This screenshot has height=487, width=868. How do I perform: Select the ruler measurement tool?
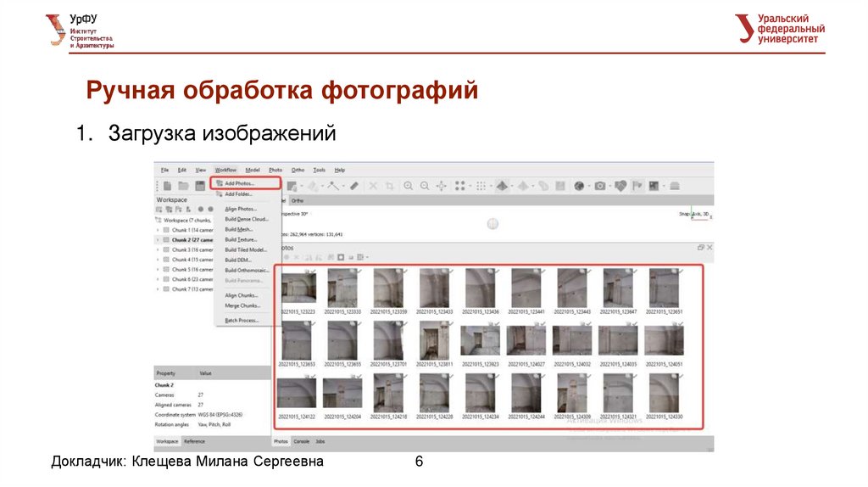click(x=354, y=186)
